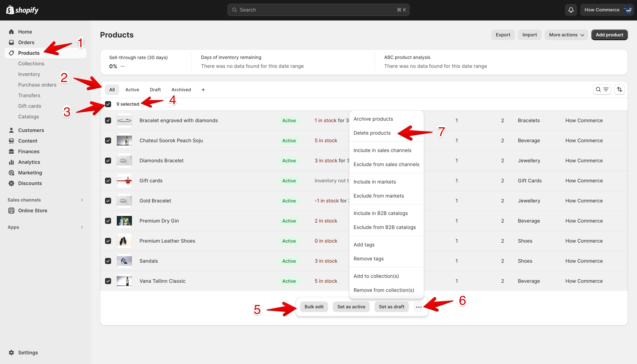This screenshot has width=637, height=364.
Task: Open Premium Dry Gin thumbnail
Action: [x=124, y=221]
